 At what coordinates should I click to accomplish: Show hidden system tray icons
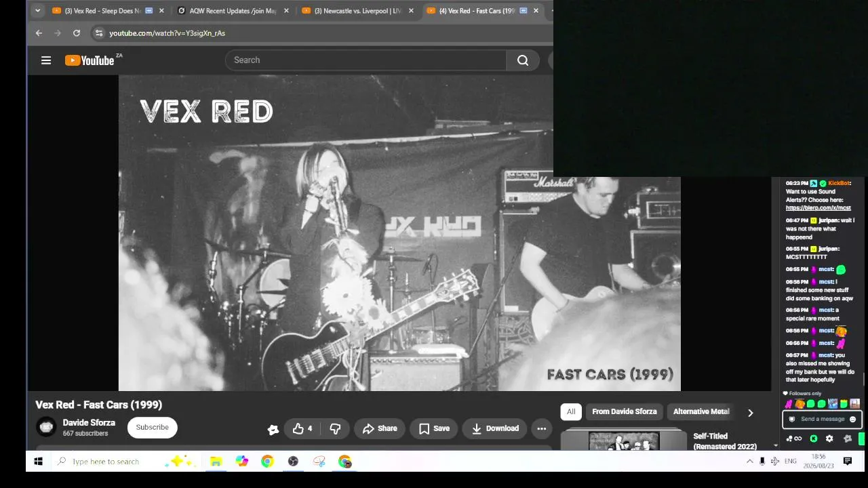(749, 462)
